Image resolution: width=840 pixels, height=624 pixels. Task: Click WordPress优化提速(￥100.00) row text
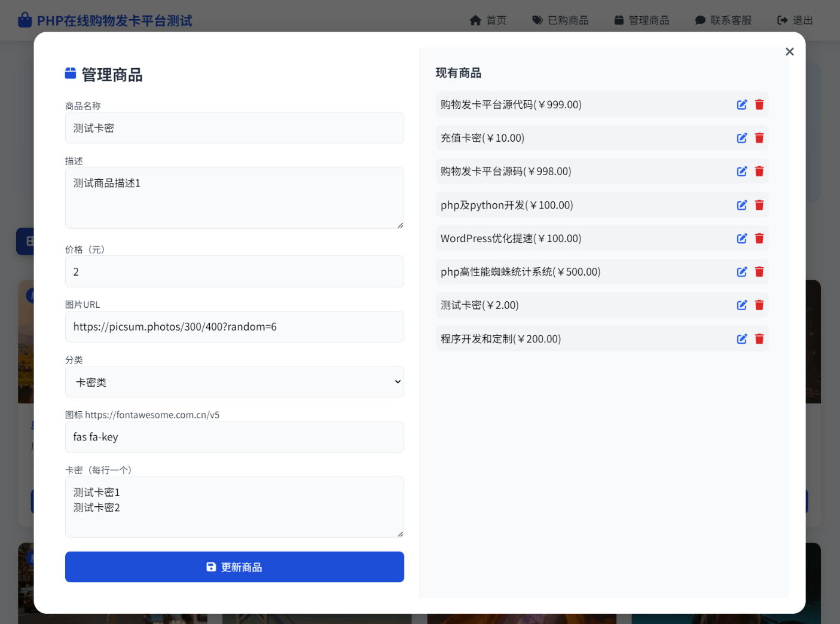[x=511, y=238]
